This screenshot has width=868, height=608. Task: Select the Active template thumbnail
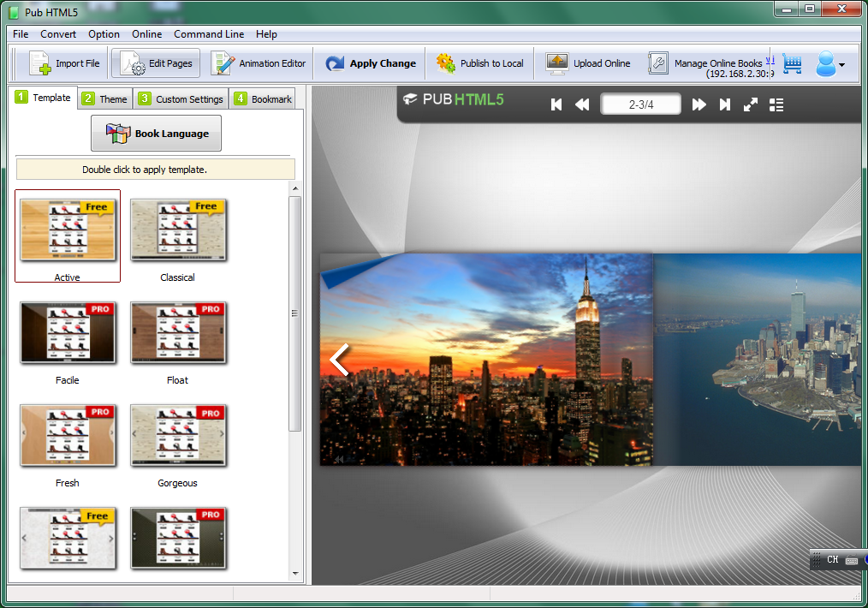(68, 229)
